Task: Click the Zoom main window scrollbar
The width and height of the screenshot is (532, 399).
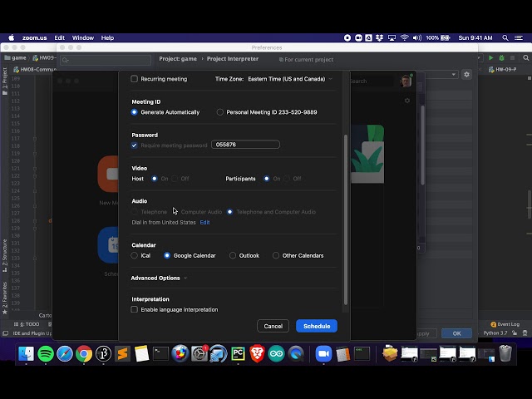Action: (422, 145)
